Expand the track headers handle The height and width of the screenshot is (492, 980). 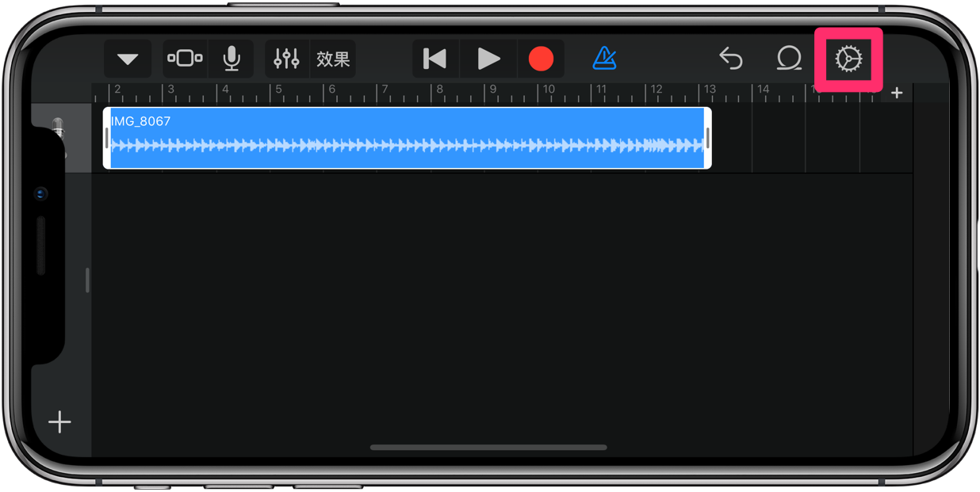[x=87, y=280]
